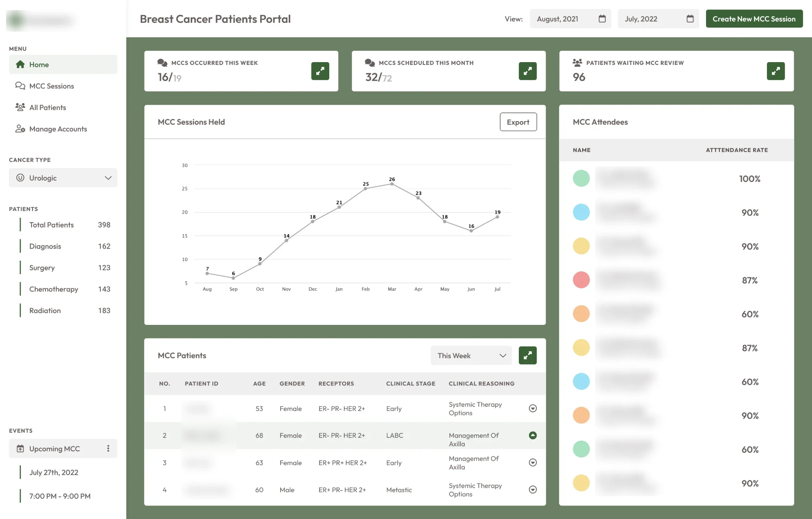Click the Upcoming MCC calendar icon
Viewport: 812px width, 519px height.
[x=20, y=449]
